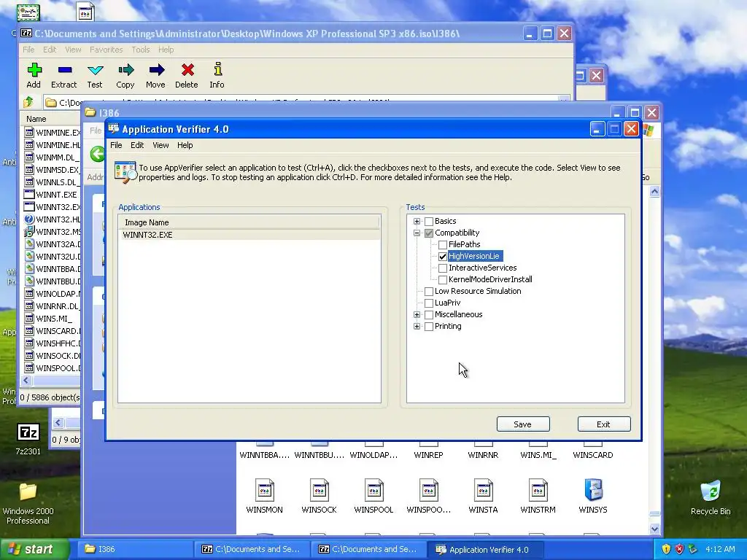Click the Copy icon in 7-Zip toolbar
Screen dimensions: 747x560
(125, 70)
